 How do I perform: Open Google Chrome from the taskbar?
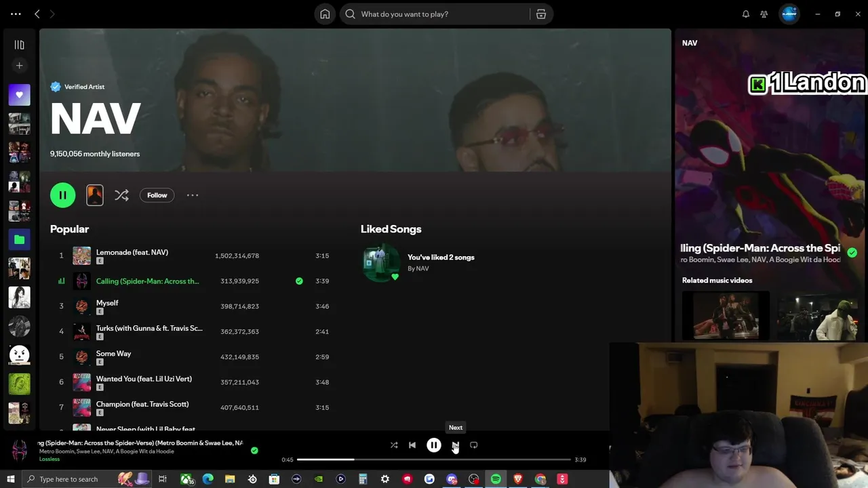click(x=540, y=479)
